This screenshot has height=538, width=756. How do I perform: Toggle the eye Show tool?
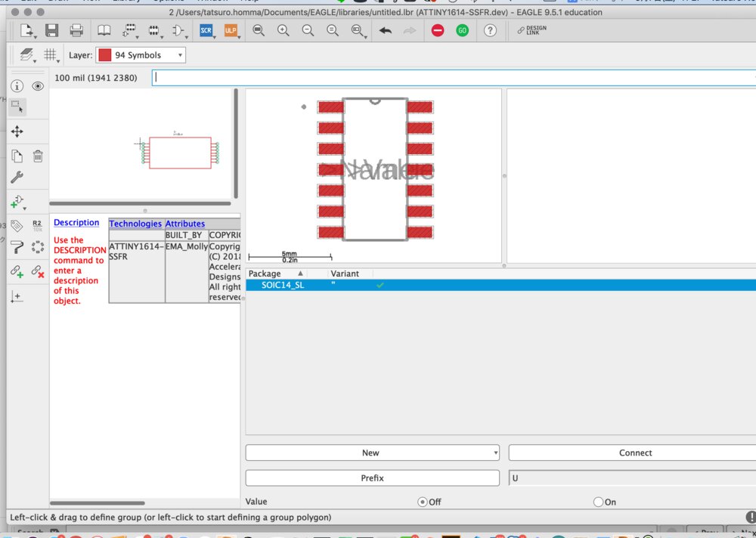coord(38,86)
